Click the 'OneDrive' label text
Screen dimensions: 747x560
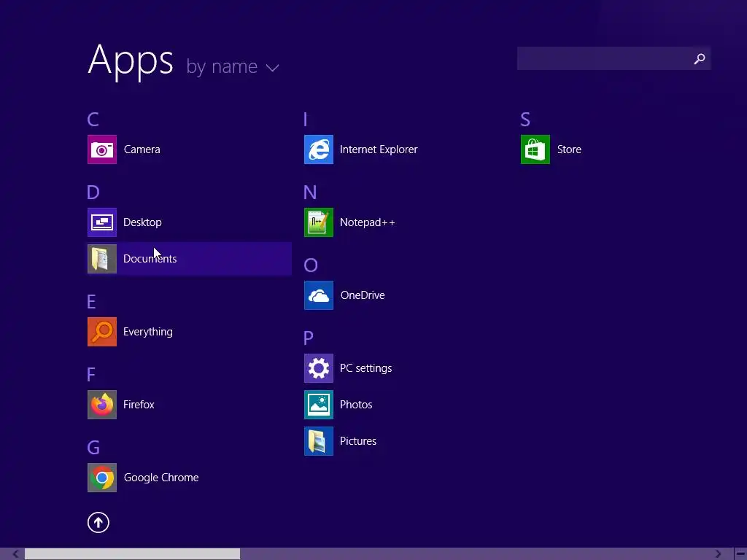363,295
